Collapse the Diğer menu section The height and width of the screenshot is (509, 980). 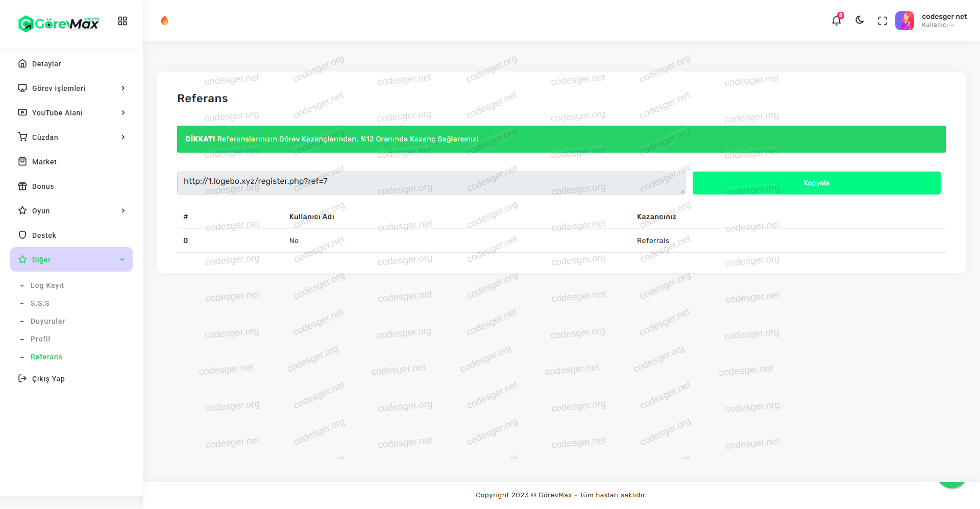71,259
